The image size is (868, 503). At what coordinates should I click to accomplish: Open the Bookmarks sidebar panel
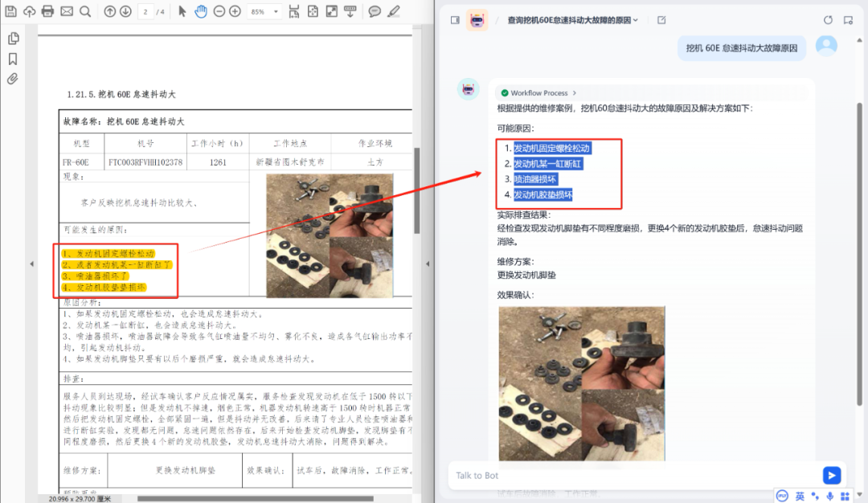(x=12, y=58)
